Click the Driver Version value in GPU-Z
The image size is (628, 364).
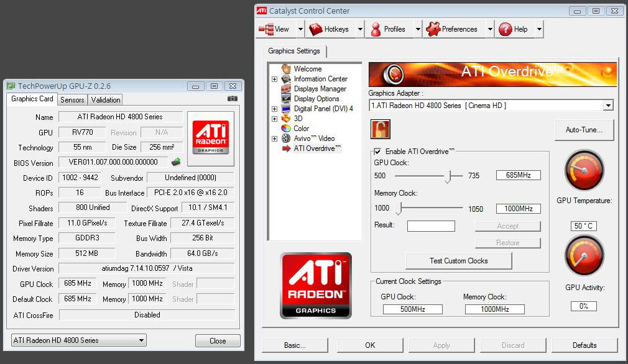coord(147,268)
